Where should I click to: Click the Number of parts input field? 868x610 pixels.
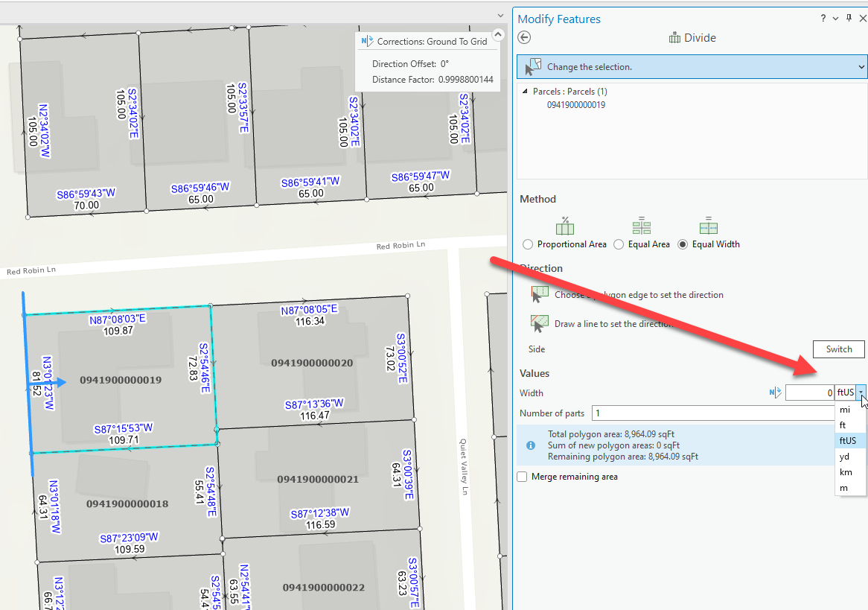tap(670, 413)
